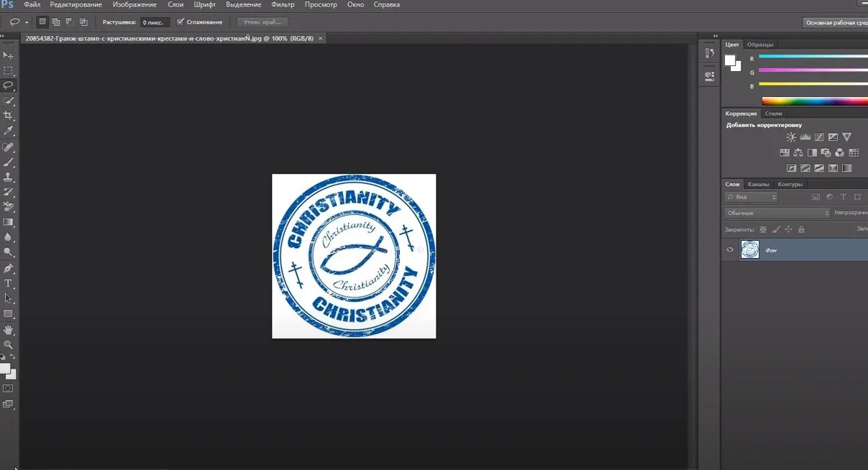The width and height of the screenshot is (868, 470).
Task: Choose New selection mode
Action: click(42, 22)
